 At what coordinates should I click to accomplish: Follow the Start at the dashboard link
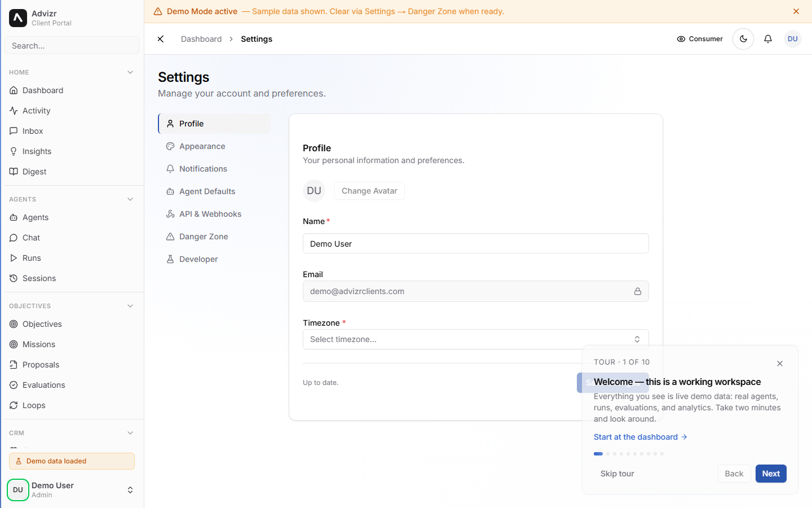tap(641, 437)
